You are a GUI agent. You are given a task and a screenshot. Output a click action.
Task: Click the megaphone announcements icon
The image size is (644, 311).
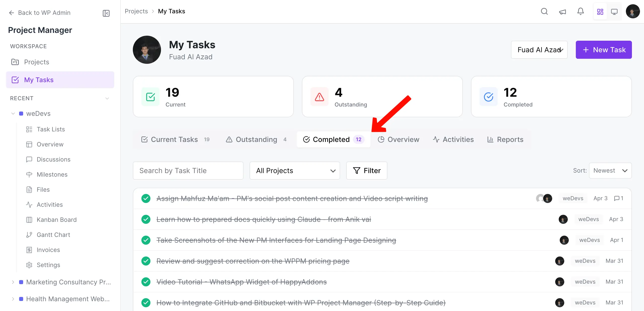[x=562, y=11]
